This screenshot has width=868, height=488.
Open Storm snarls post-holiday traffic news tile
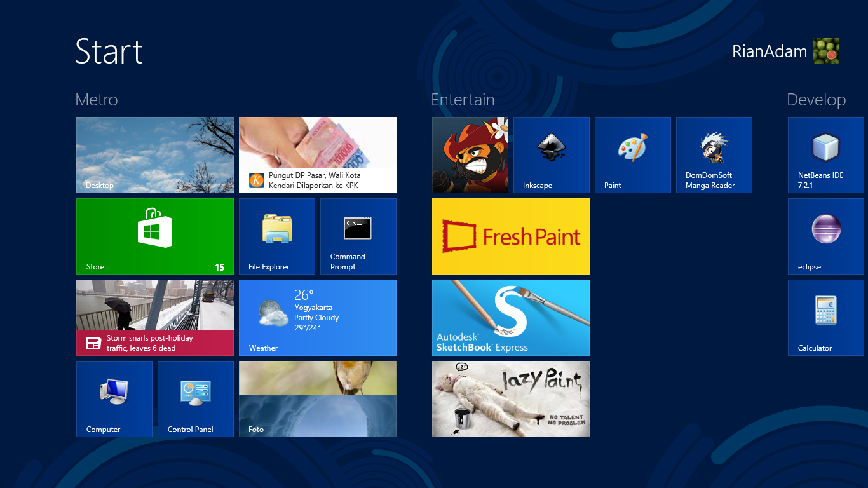(155, 318)
